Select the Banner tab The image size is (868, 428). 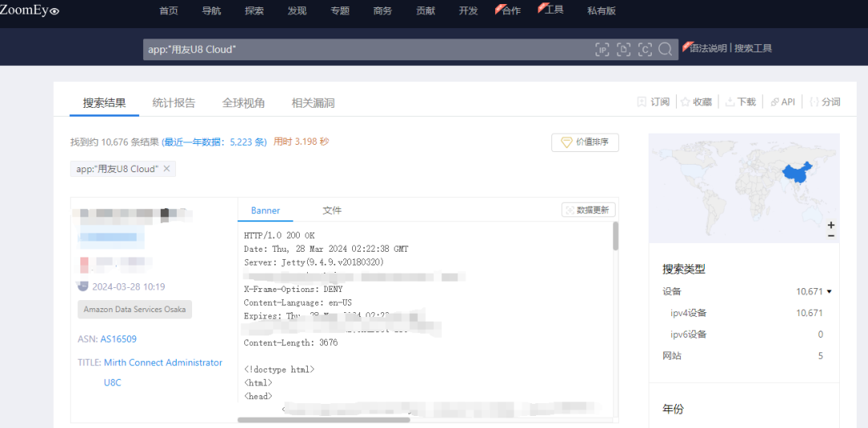(x=266, y=211)
